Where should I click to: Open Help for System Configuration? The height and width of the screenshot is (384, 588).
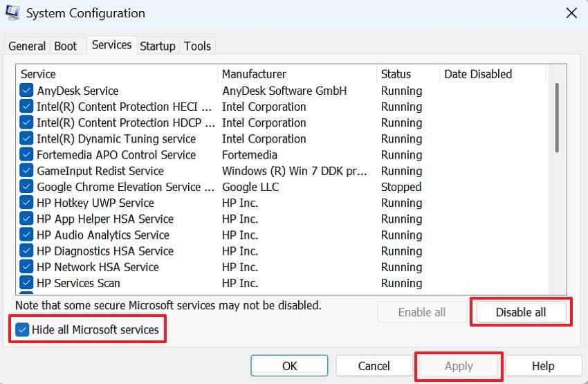pos(543,365)
